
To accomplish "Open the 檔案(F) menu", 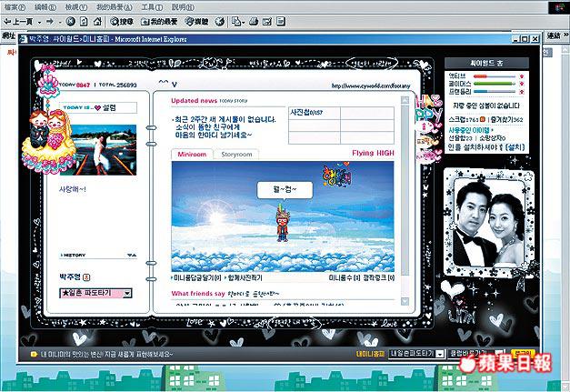I will pos(15,7).
